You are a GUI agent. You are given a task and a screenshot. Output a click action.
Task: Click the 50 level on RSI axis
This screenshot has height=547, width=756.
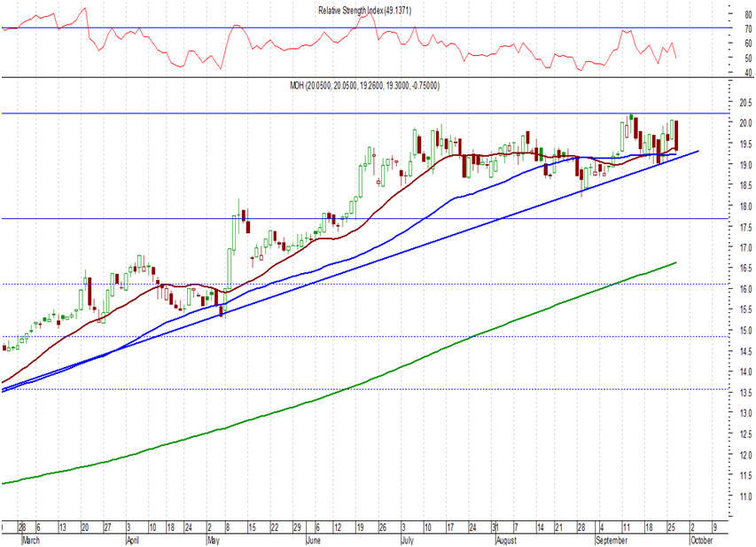pyautogui.click(x=748, y=59)
